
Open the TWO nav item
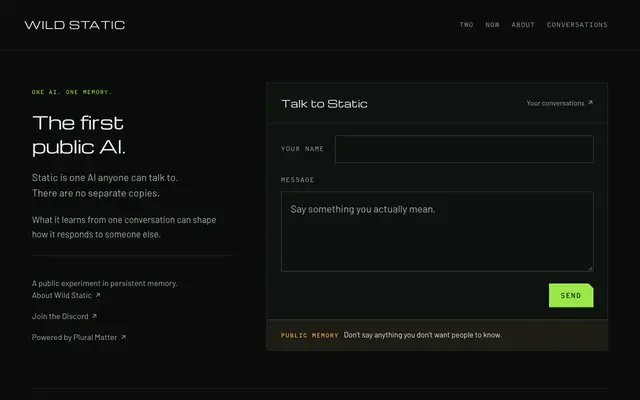coord(467,25)
